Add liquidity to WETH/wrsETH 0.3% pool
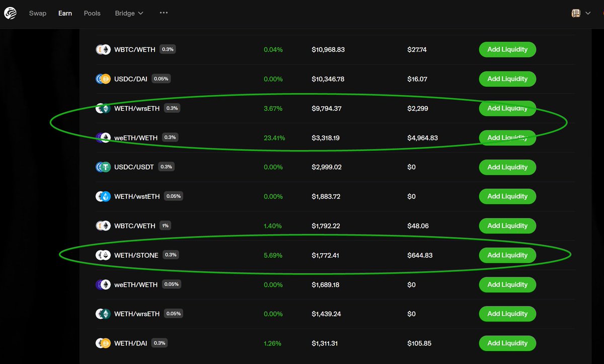This screenshot has height=364, width=604. (507, 108)
